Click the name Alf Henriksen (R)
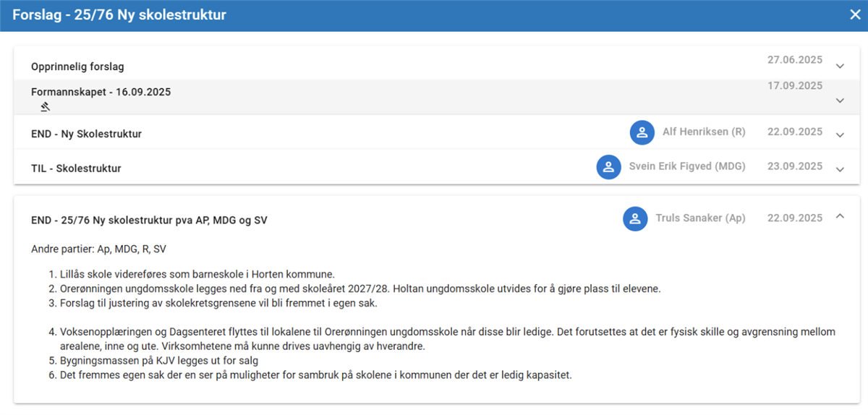This screenshot has height=415, width=868. 704,132
